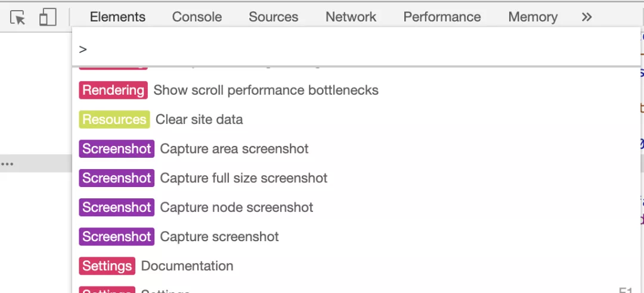Click the three-dots ellipsis on left edge
The height and width of the screenshot is (293, 644).
[7, 163]
